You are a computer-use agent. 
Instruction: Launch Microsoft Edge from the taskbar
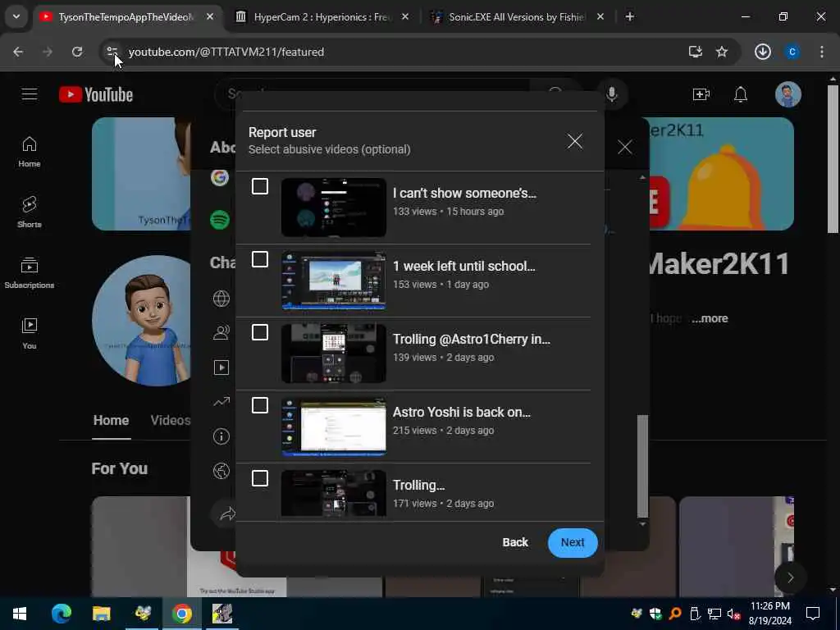pos(61,614)
